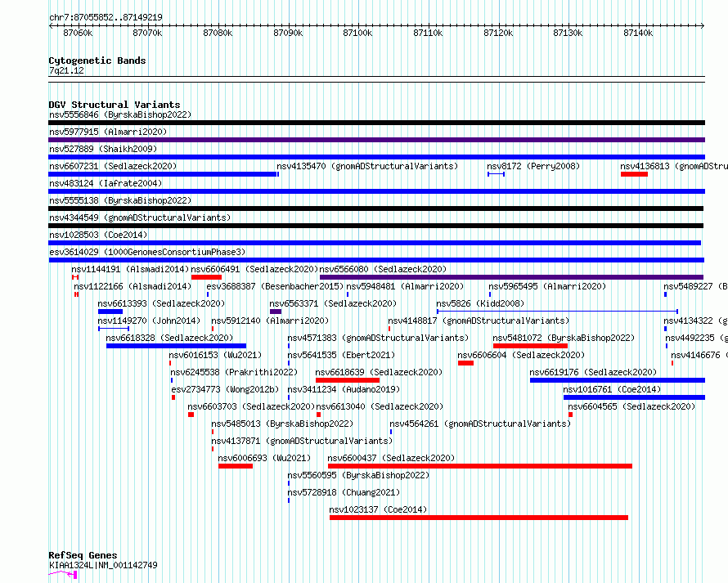Select nsv1016761 (Coe2014) label
The width and height of the screenshot is (728, 583).
point(612,389)
